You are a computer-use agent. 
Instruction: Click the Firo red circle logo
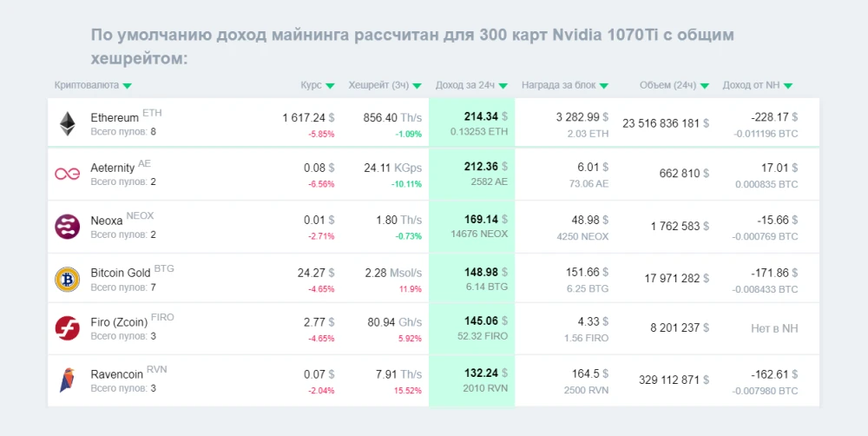tap(67, 328)
